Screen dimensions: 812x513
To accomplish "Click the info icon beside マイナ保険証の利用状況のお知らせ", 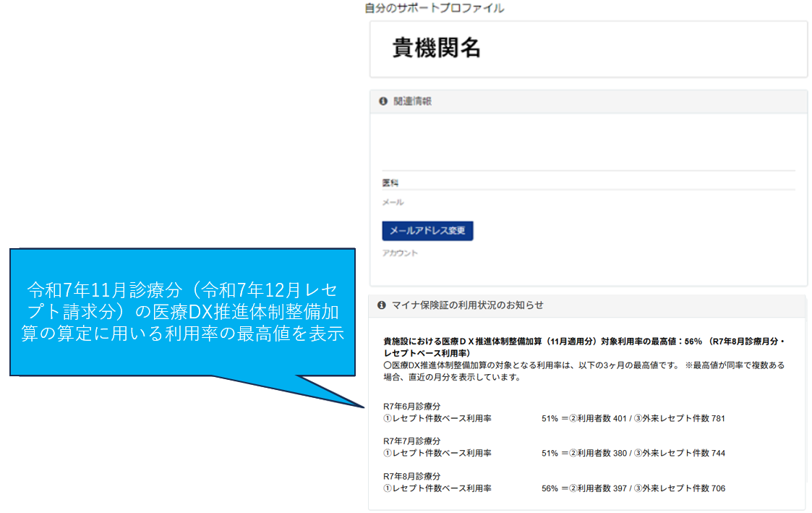I will 382,305.
